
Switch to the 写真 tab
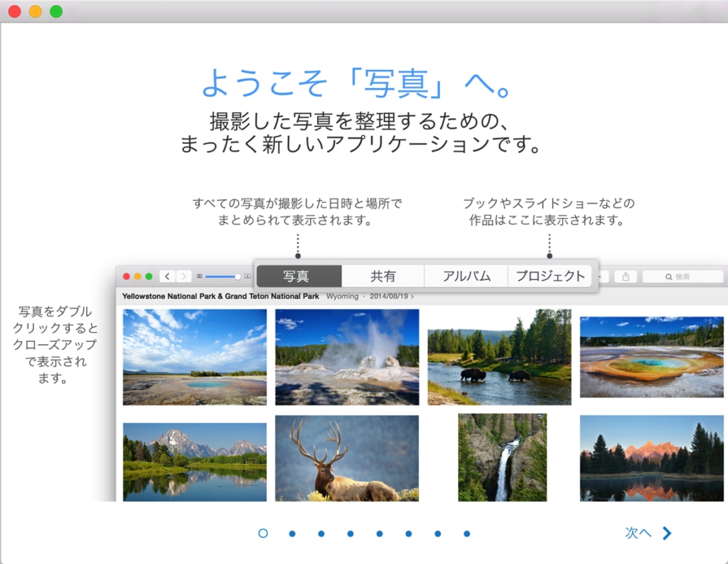[x=297, y=276]
